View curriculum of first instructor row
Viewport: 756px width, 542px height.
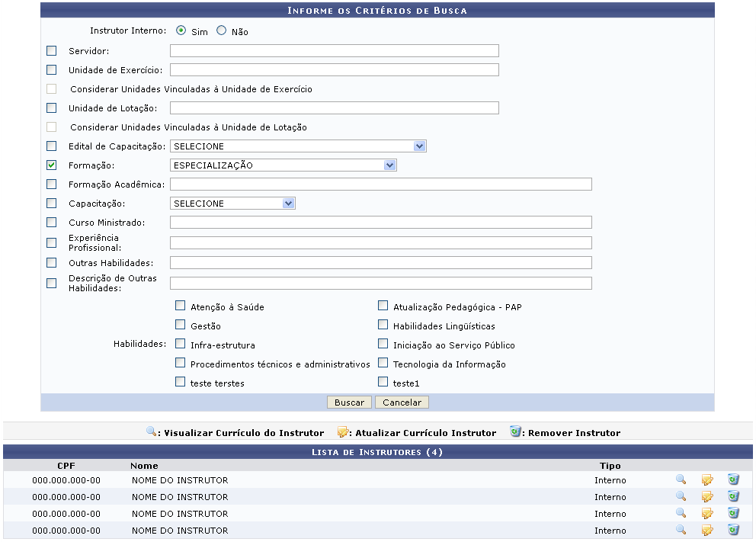(681, 479)
